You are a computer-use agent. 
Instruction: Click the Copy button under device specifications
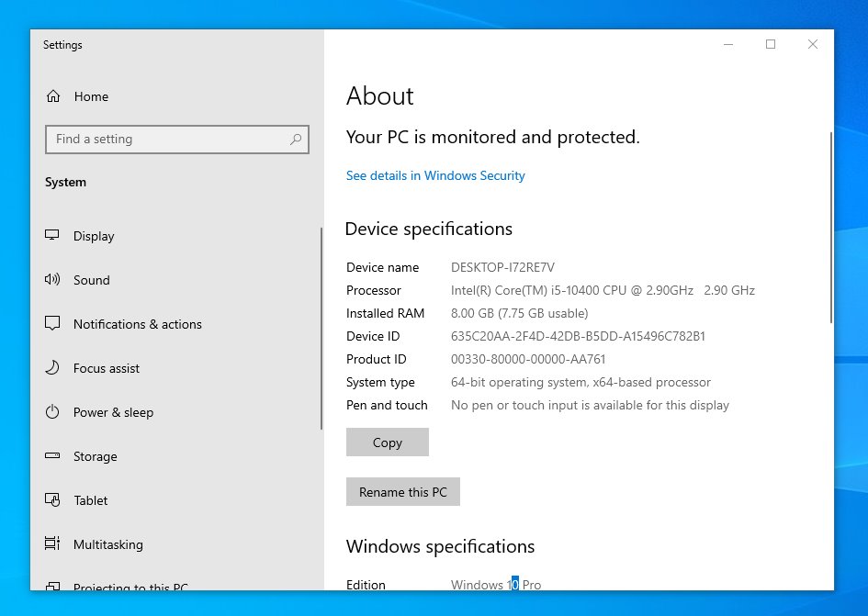(388, 442)
